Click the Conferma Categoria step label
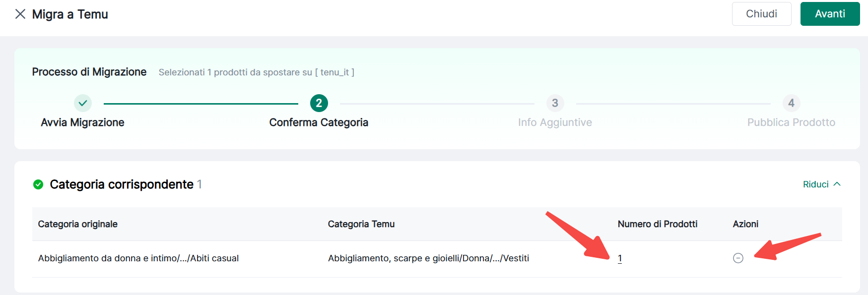 (x=319, y=122)
